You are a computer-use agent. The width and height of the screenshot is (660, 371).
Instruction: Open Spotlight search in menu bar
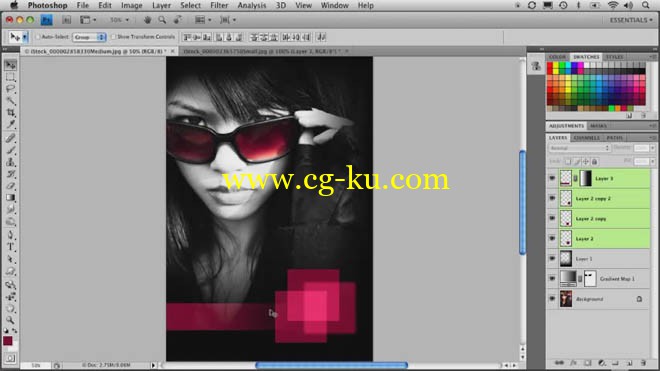point(645,5)
